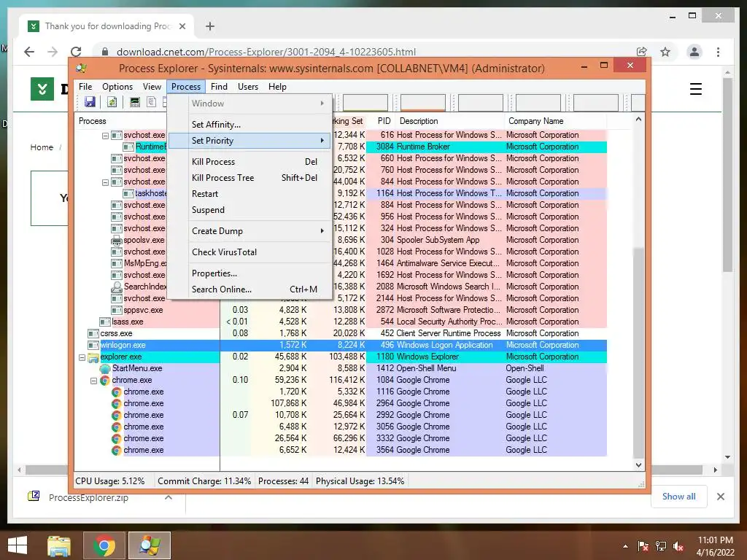Choose Search Online... menu entry
Viewport: 747px width, 560px height.
[x=250, y=289]
